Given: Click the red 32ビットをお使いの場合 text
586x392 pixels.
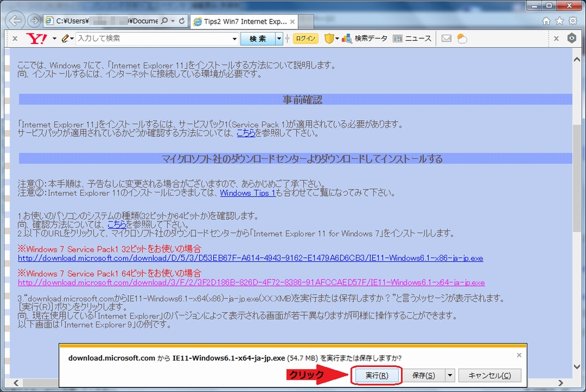Looking at the screenshot, I should [x=110, y=249].
